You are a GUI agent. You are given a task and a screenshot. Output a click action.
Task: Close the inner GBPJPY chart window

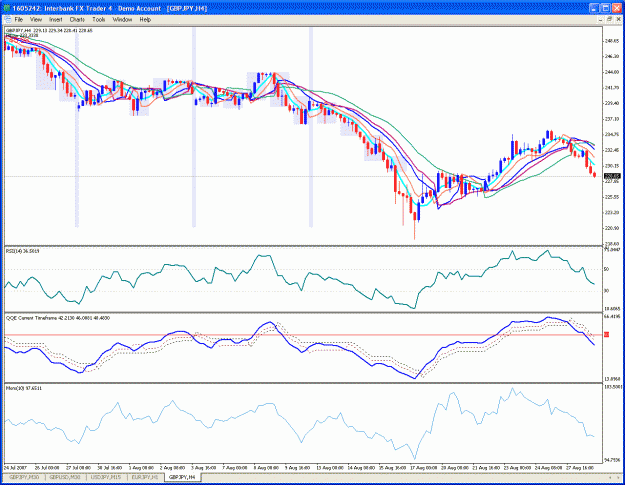619,19
